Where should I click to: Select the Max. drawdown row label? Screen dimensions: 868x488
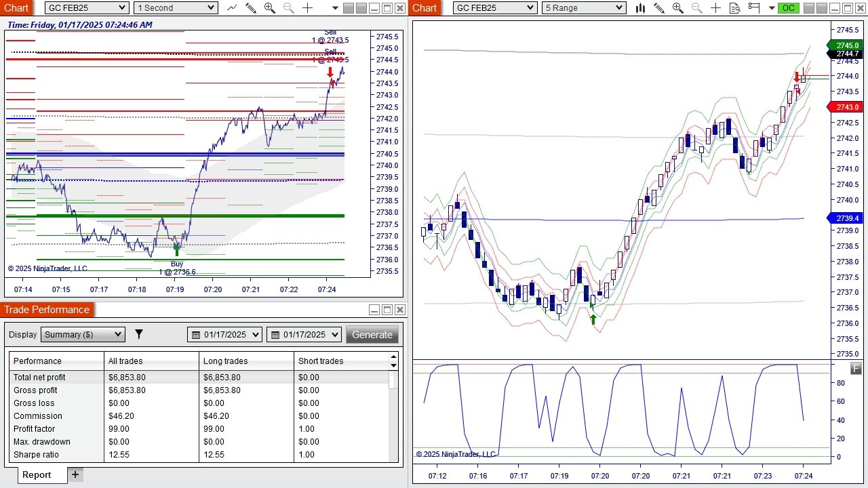click(42, 442)
